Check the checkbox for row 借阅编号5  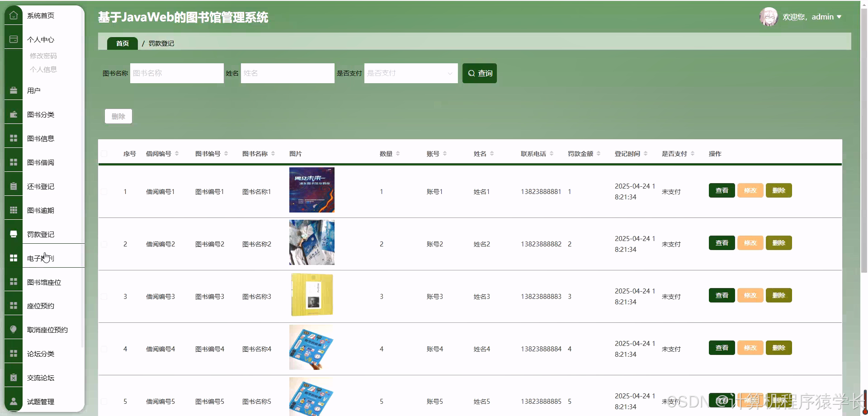104,402
